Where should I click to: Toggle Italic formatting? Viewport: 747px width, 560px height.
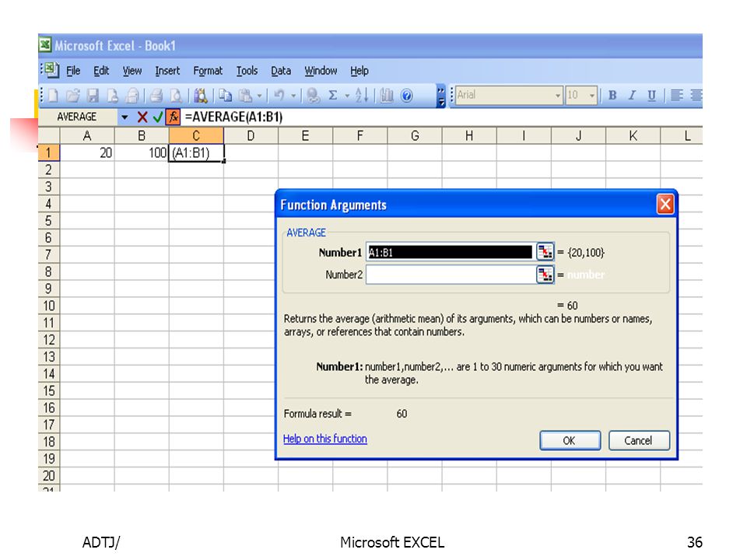pyautogui.click(x=632, y=96)
